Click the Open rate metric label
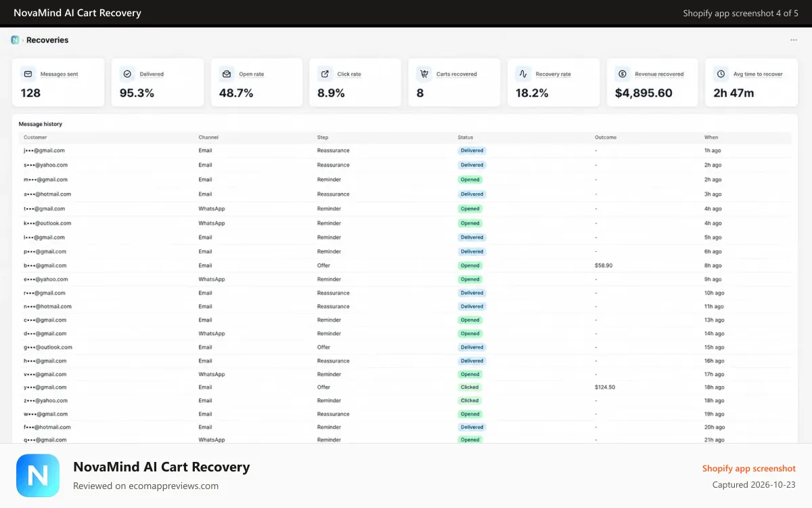 tap(252, 75)
